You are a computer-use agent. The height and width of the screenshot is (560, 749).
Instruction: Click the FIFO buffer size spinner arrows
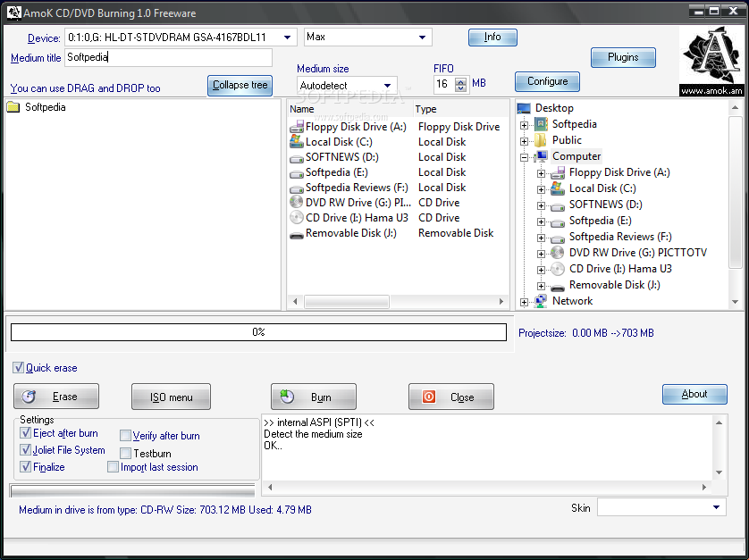[x=461, y=85]
